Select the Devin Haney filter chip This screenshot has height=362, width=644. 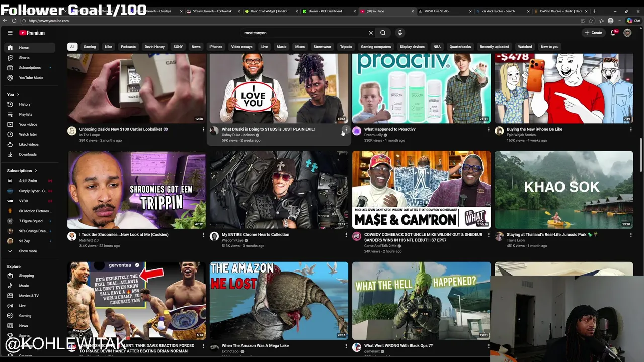click(x=154, y=47)
